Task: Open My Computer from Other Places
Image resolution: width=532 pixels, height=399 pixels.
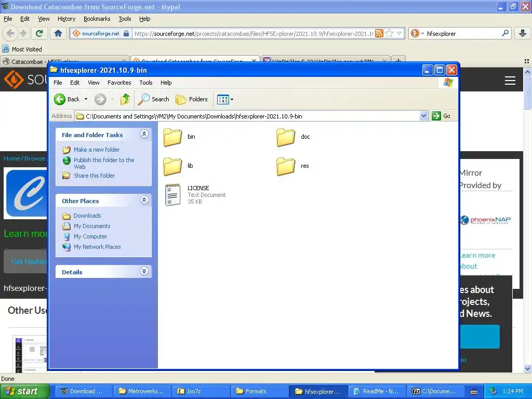Action: tap(90, 236)
